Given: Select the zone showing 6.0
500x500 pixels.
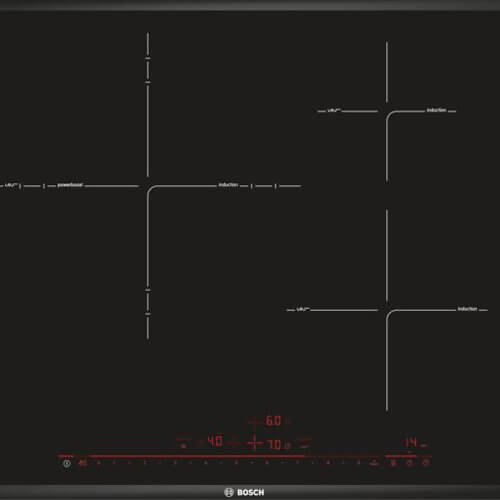Looking at the screenshot, I should (273, 421).
